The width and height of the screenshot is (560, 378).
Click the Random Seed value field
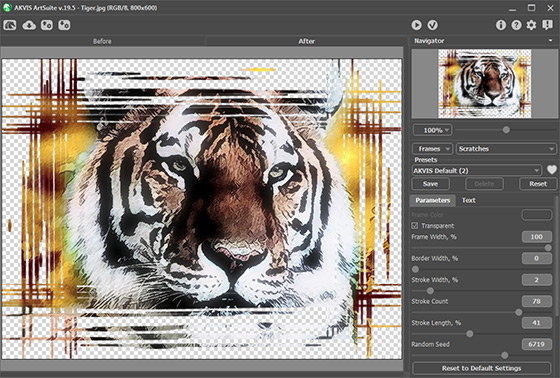tap(536, 344)
